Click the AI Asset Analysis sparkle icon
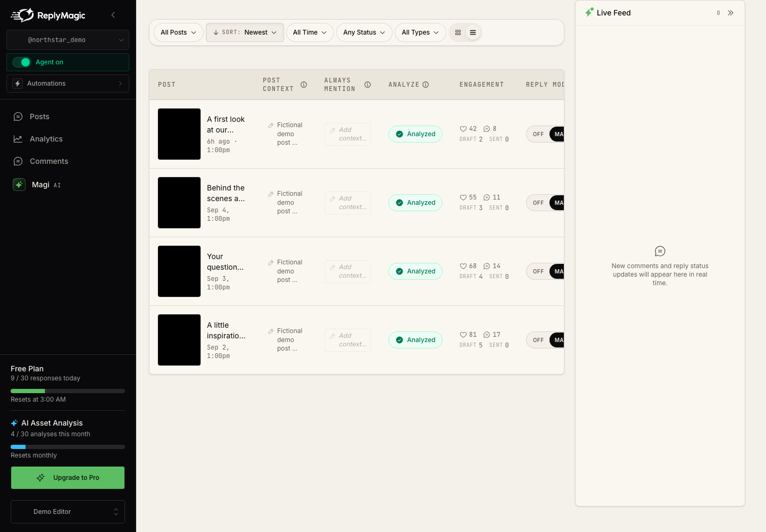The width and height of the screenshot is (766, 532). point(14,423)
